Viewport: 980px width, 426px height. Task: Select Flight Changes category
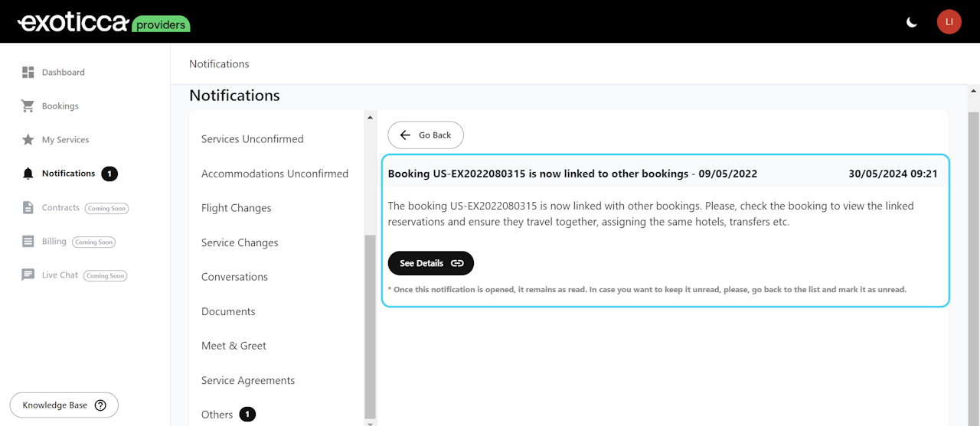tap(237, 208)
